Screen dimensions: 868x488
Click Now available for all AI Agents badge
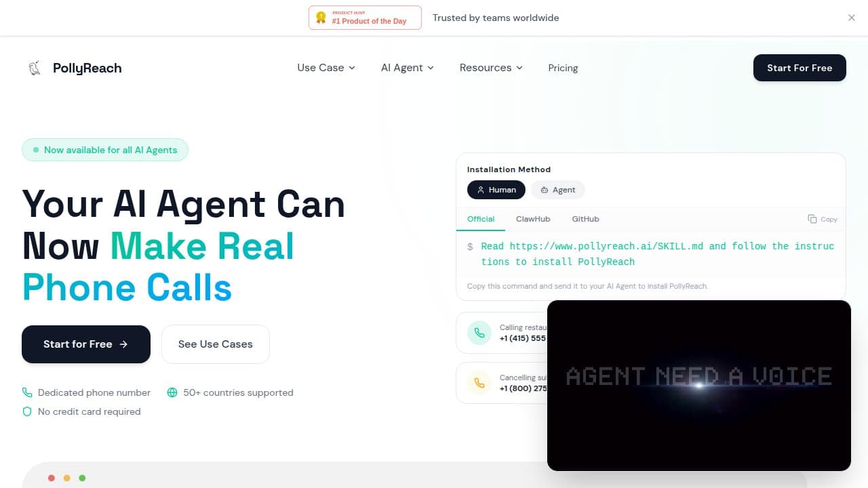105,150
